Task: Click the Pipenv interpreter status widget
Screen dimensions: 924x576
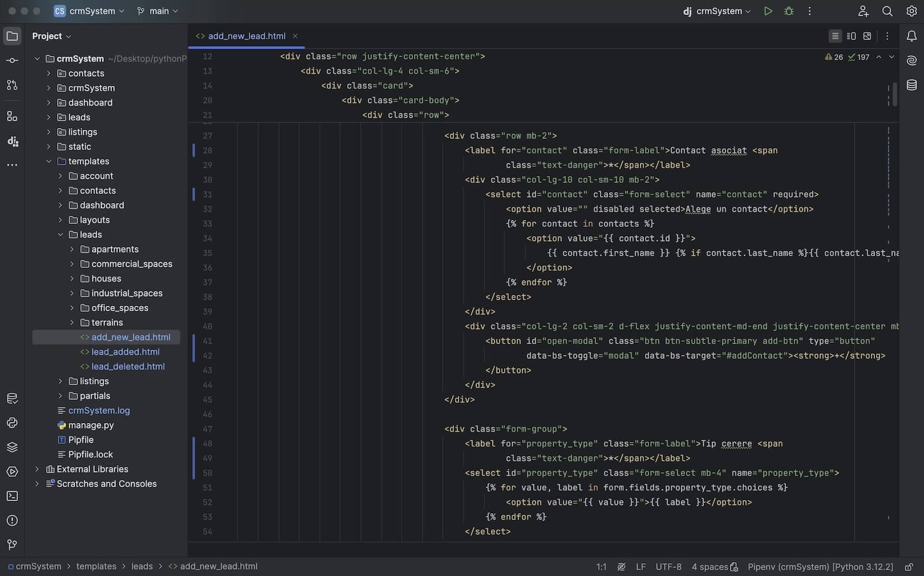Action: pyautogui.click(x=820, y=567)
